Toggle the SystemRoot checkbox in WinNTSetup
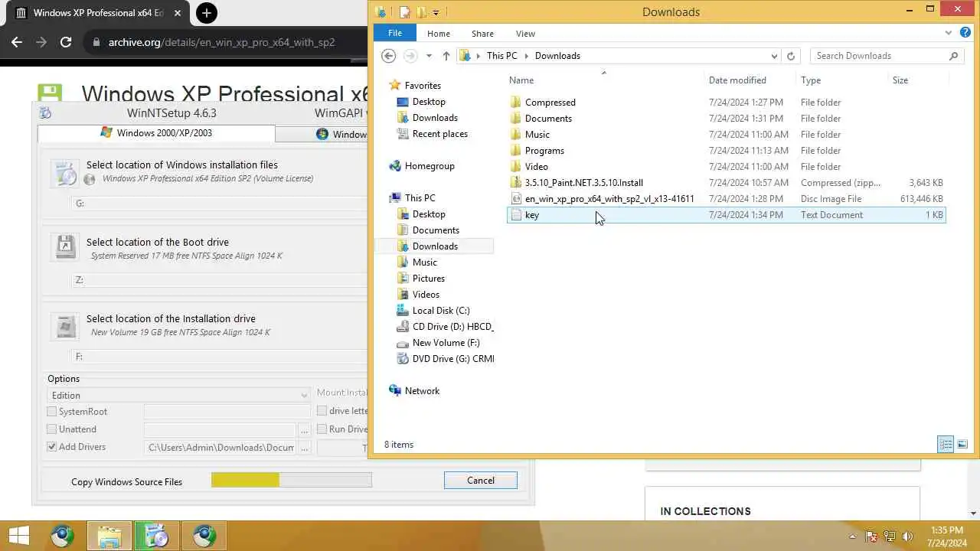The image size is (980, 551). (52, 412)
